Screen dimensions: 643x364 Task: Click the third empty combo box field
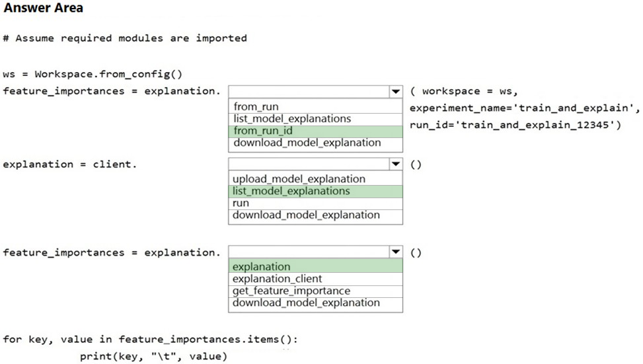309,252
